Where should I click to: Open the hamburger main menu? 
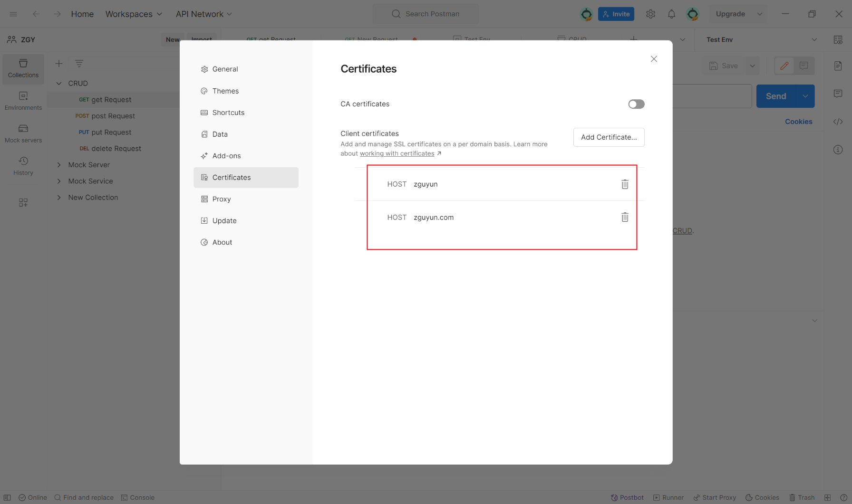pos(13,14)
